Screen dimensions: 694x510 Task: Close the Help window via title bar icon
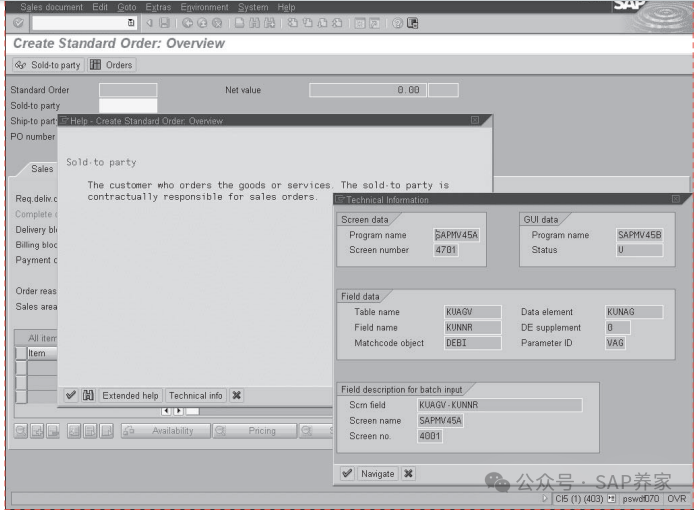(x=475, y=120)
